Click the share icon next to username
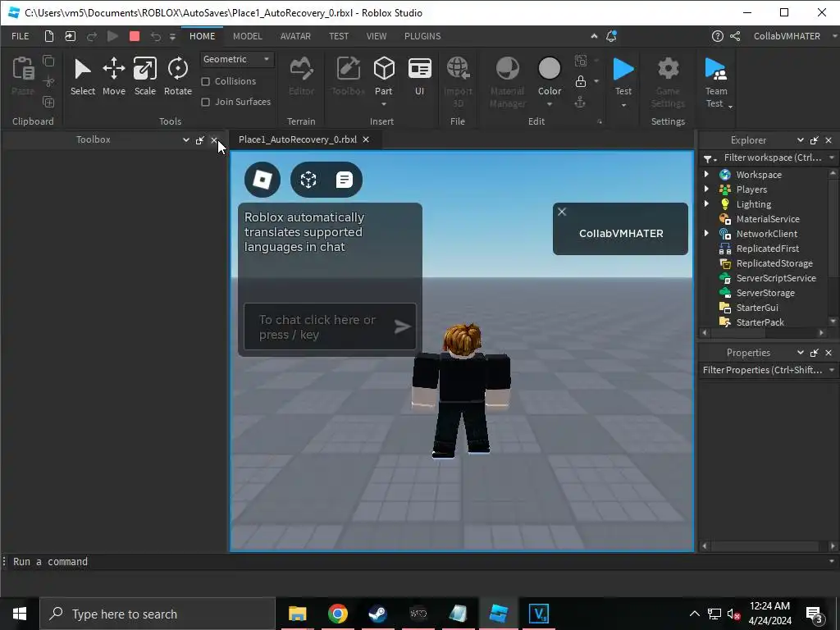The height and width of the screenshot is (630, 840). pyautogui.click(x=735, y=36)
